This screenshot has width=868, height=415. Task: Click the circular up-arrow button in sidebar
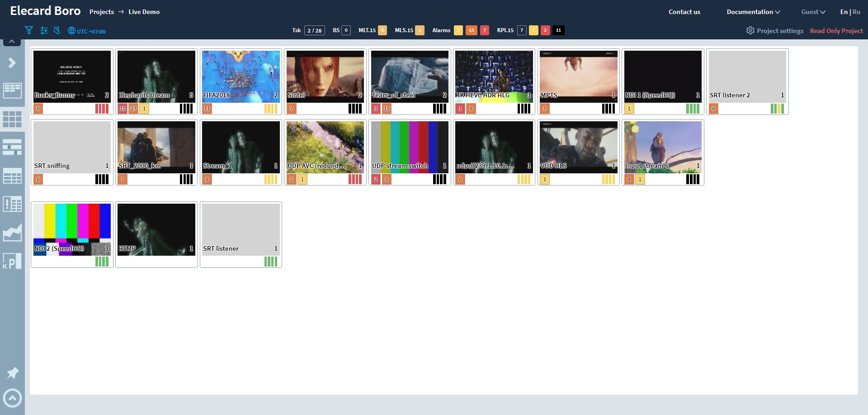tap(12, 398)
